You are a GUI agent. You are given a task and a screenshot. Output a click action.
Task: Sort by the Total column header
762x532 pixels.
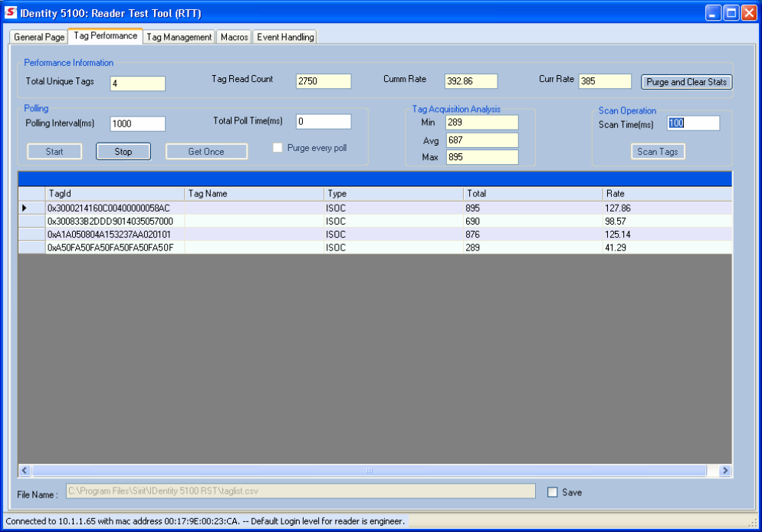tap(533, 194)
